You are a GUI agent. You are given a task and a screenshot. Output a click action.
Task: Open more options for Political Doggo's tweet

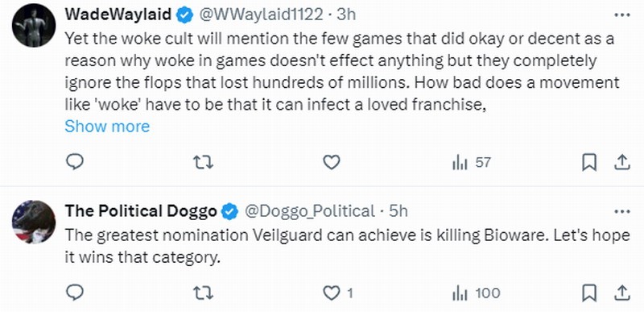point(621,212)
